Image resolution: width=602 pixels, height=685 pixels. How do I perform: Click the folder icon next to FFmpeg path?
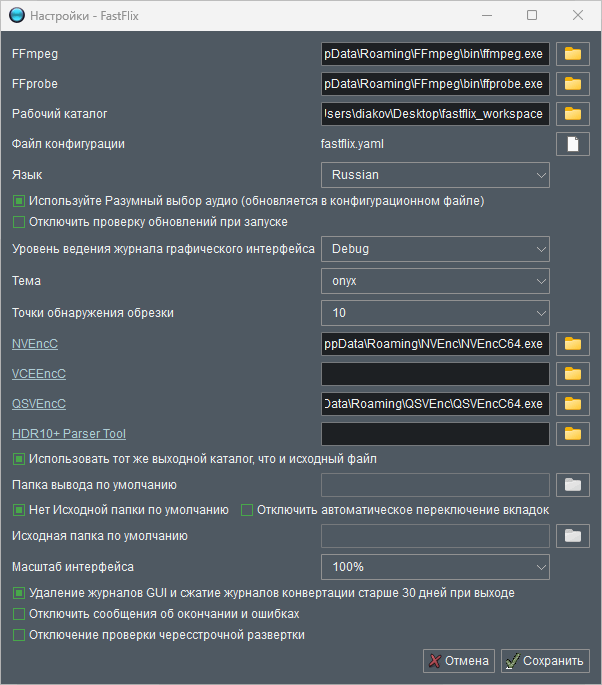tap(573, 54)
